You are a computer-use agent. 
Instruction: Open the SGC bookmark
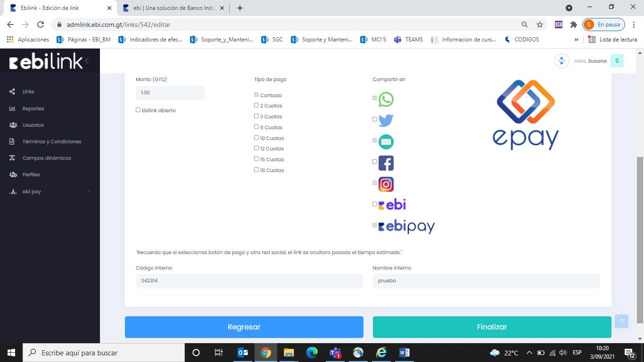(x=272, y=40)
